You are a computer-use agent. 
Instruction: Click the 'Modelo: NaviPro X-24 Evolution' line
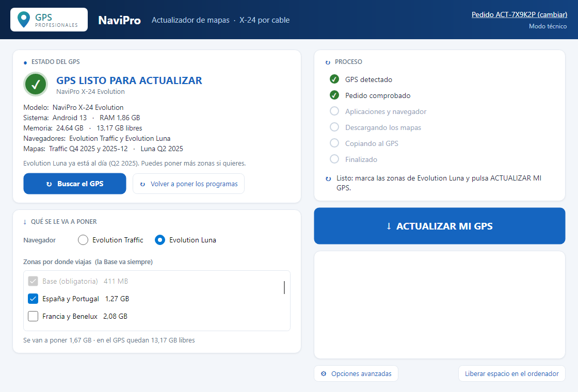point(73,107)
